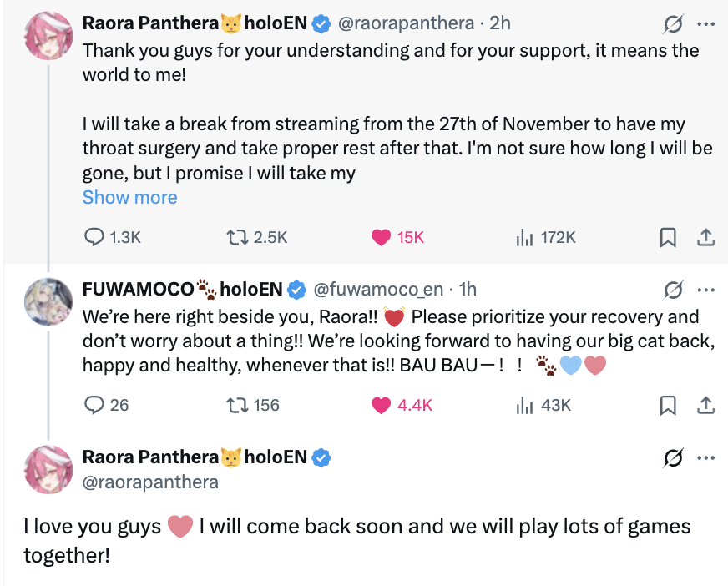Share Raora's throat surgery tweet
Image resolution: width=728 pixels, height=586 pixels.
coord(705,237)
